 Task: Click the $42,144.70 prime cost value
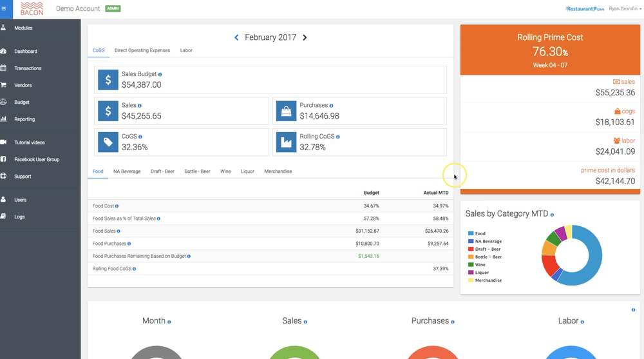[615, 181]
